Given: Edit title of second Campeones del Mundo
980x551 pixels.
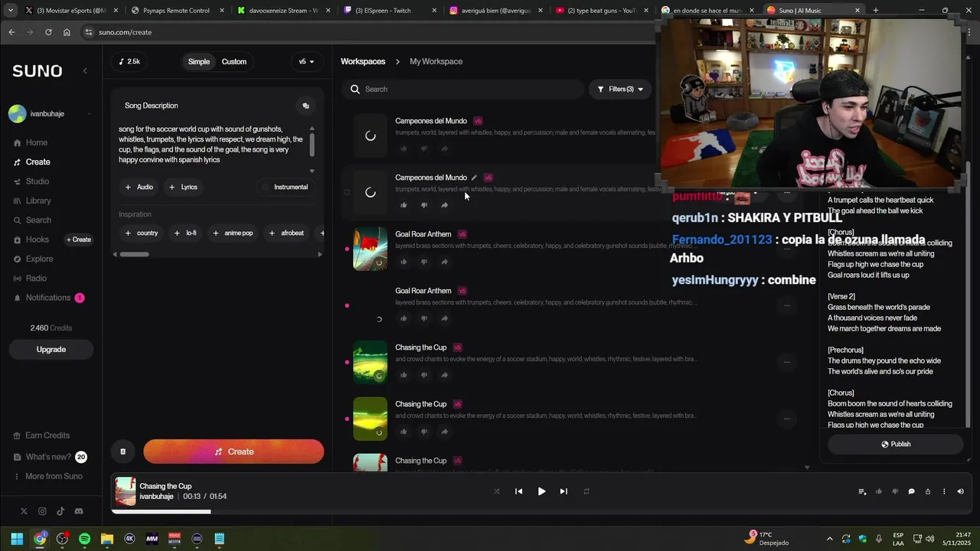Looking at the screenshot, I should (474, 178).
